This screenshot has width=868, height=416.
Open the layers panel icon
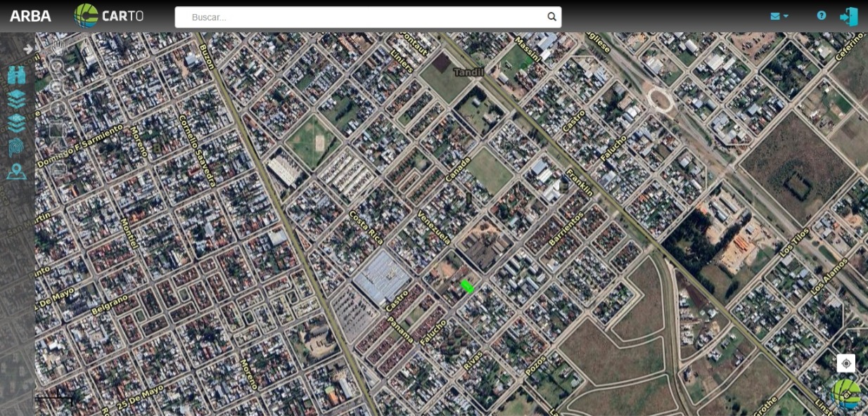(17, 99)
